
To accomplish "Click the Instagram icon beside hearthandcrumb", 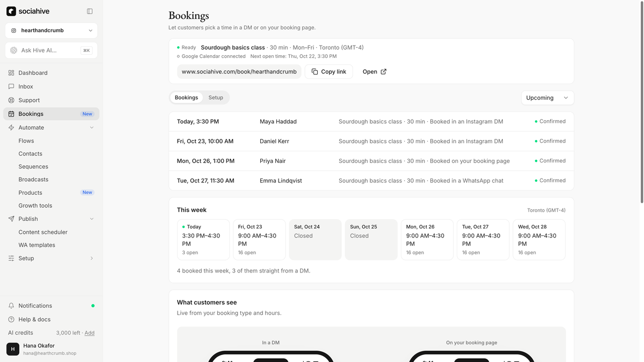I will pyautogui.click(x=14, y=31).
